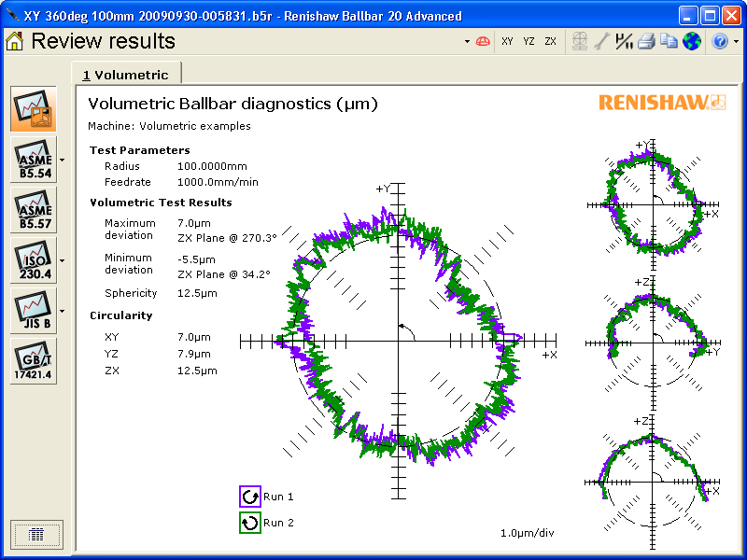Screen dimensions: 747x560
Task: Click the globe icon in toolbar
Action: (691, 41)
